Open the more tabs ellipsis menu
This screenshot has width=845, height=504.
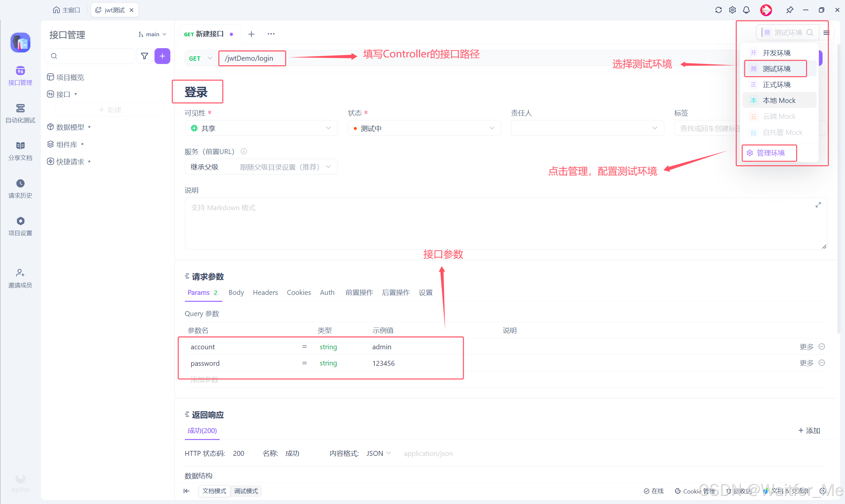tap(271, 34)
